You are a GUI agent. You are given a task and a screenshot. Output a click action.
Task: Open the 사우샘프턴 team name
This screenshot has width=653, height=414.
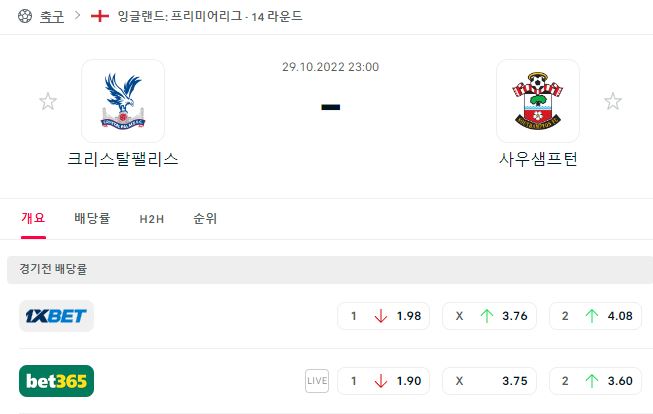coord(538,159)
